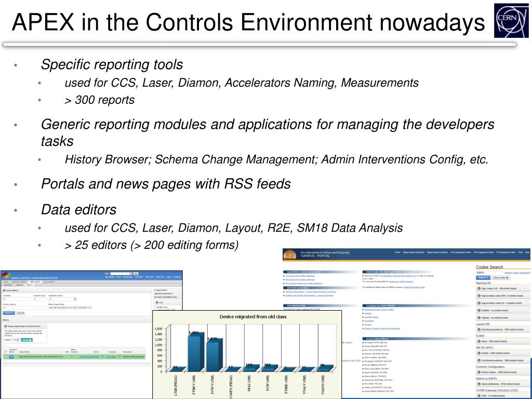The image size is (532, 399).
Task: Click the blue Search button in Diamon editor
Action: click(9, 313)
